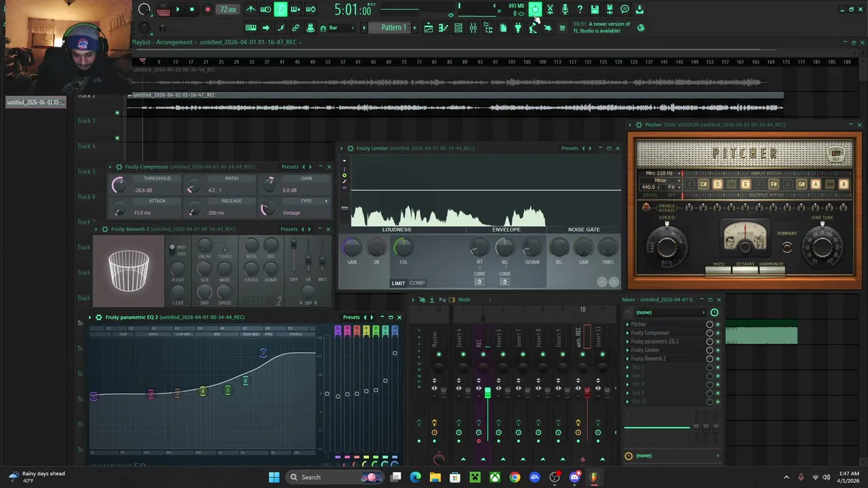Click the Limiter CEIL knob
The width and height of the screenshot is (868, 488).
[x=403, y=247]
